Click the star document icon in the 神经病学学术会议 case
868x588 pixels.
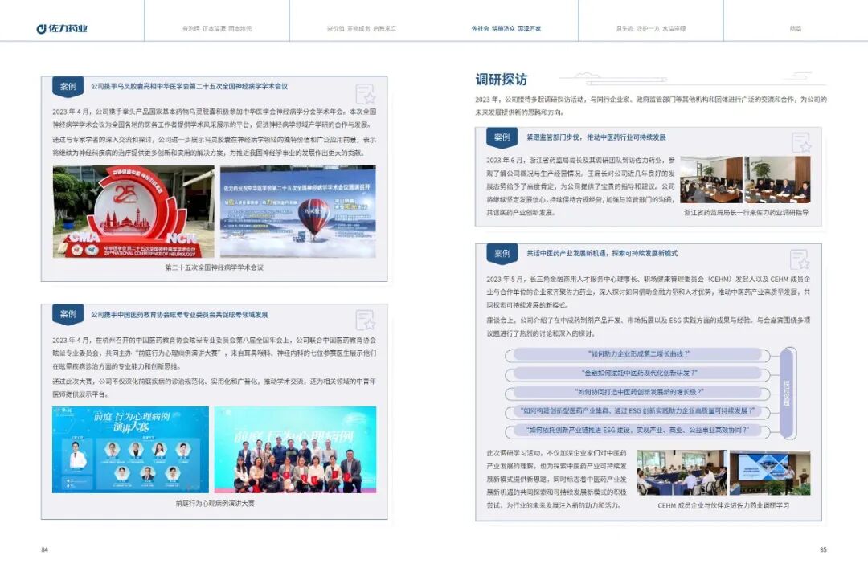point(366,94)
